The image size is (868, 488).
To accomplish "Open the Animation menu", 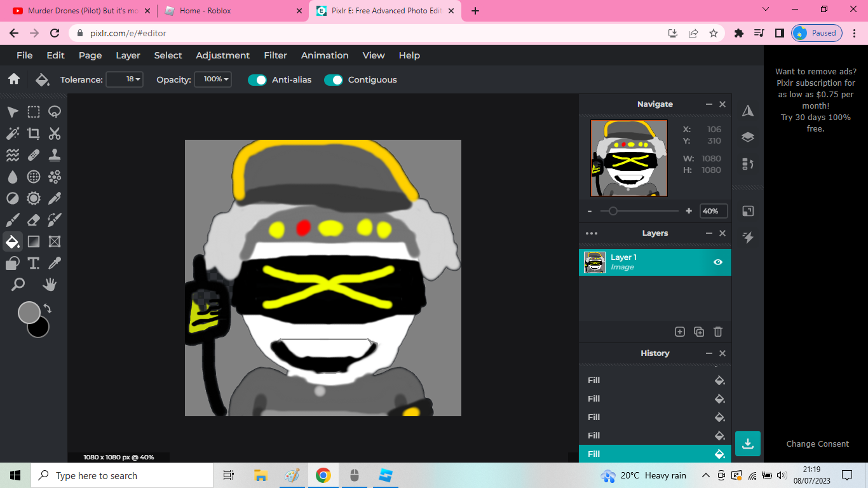I will click(x=325, y=55).
